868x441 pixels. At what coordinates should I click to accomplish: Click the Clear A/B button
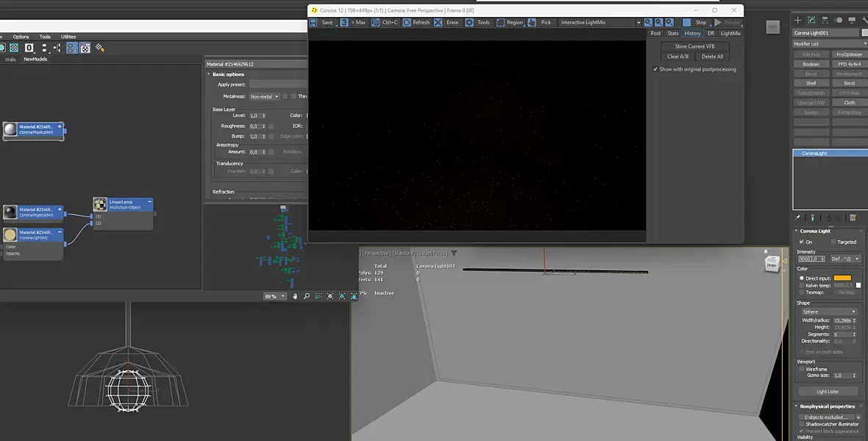click(677, 57)
